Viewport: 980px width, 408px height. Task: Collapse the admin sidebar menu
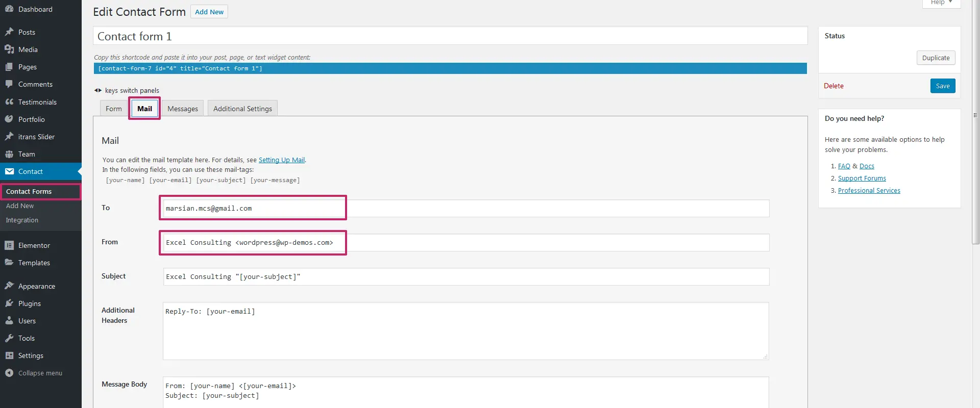[x=34, y=373]
